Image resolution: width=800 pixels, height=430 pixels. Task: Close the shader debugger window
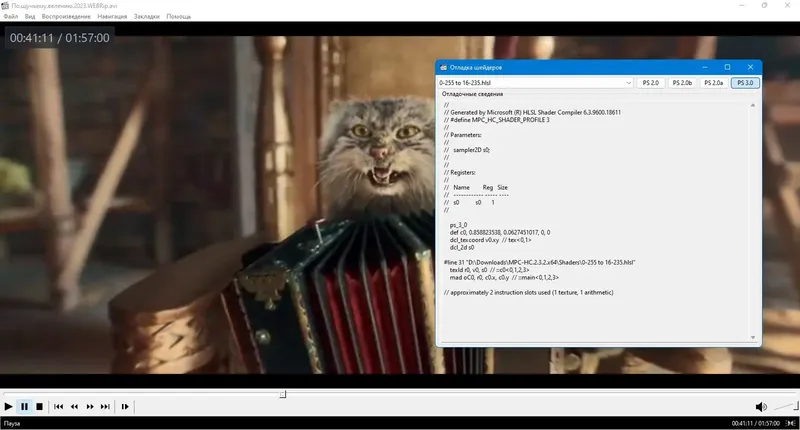750,67
